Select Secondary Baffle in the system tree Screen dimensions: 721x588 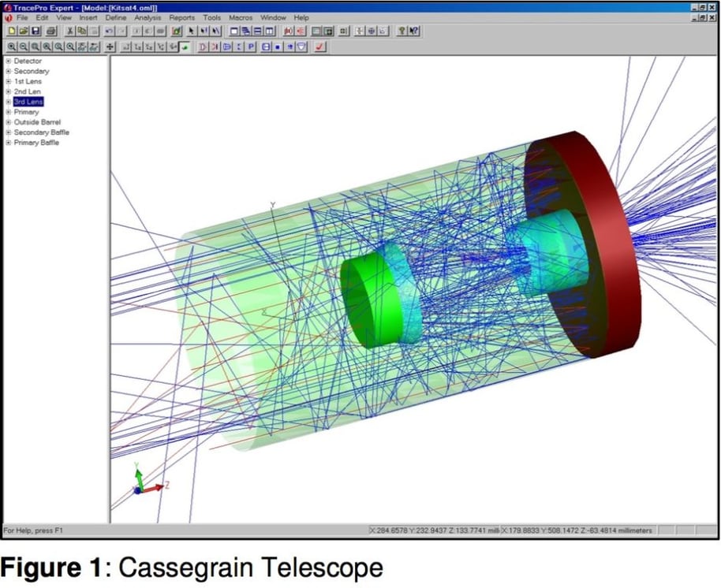pyautogui.click(x=41, y=132)
